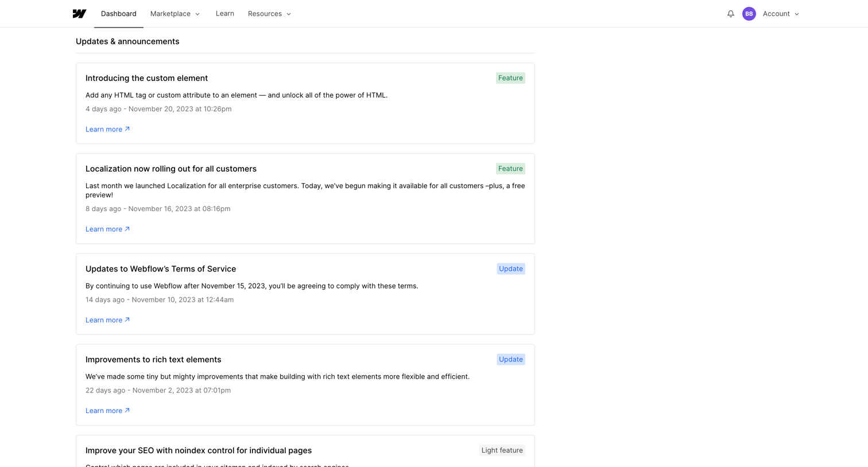This screenshot has width=868, height=467.
Task: Click the 'tiny but mighty improvements' description
Action: point(277,376)
